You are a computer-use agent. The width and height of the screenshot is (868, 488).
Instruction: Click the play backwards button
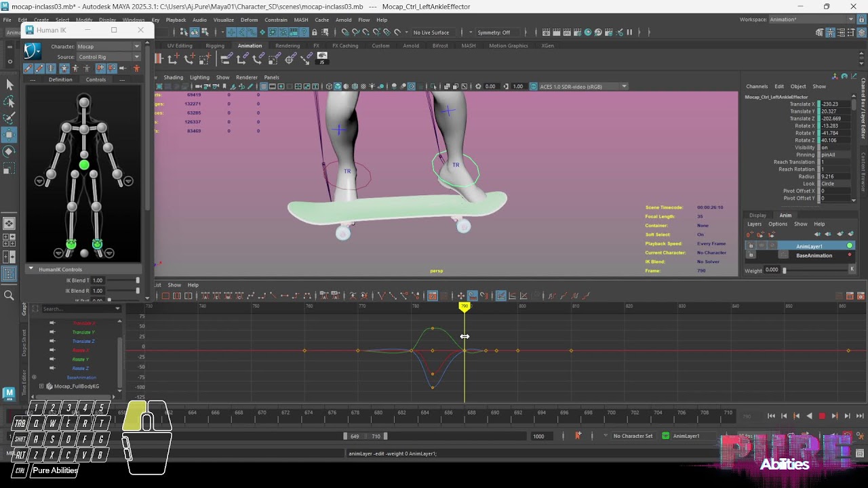tap(809, 416)
